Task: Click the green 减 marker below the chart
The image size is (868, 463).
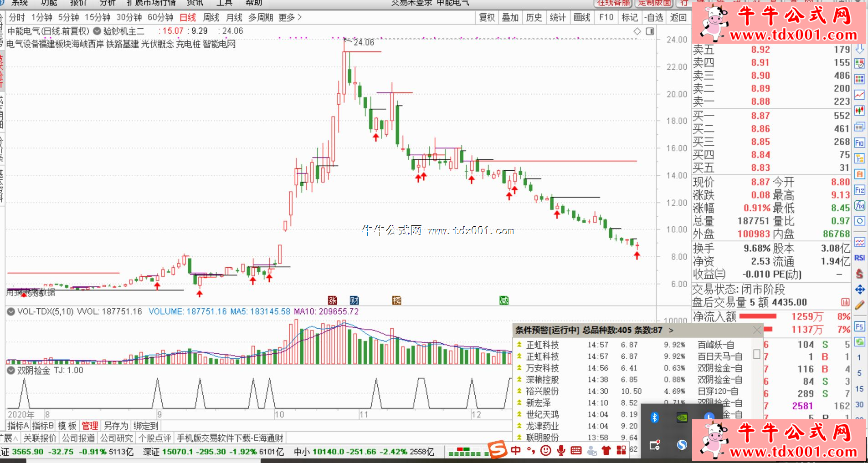Action: coord(504,300)
